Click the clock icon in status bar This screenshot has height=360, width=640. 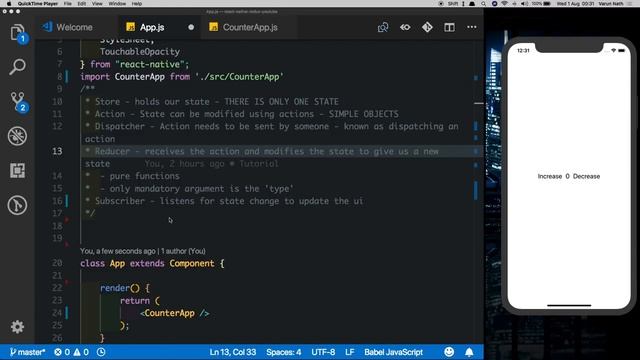101,352
